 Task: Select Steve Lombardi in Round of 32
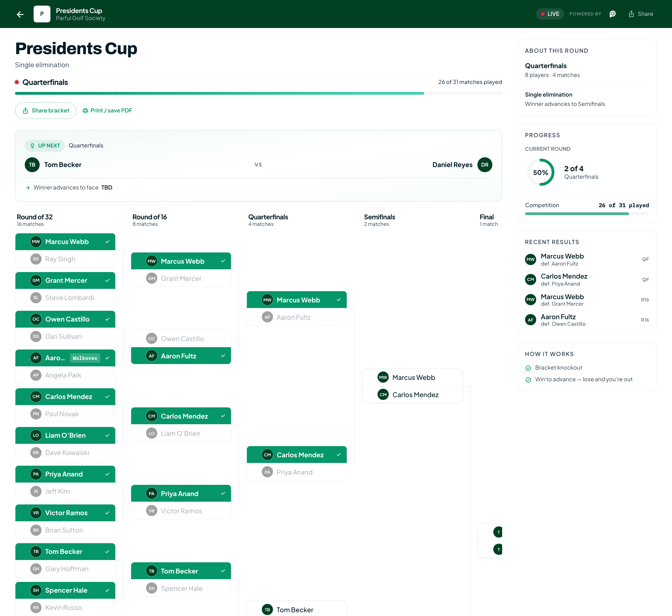[65, 298]
